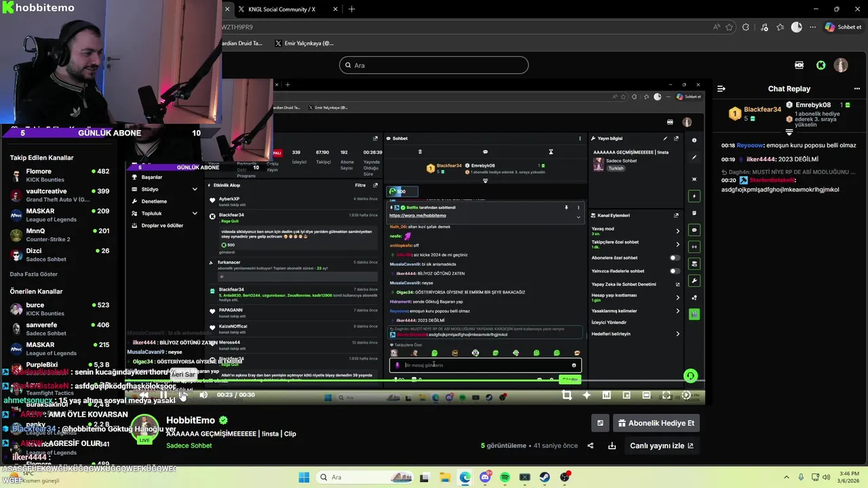Open the Emir Yalçınkaya bookmark
This screenshot has width=868, height=488.
tap(304, 43)
